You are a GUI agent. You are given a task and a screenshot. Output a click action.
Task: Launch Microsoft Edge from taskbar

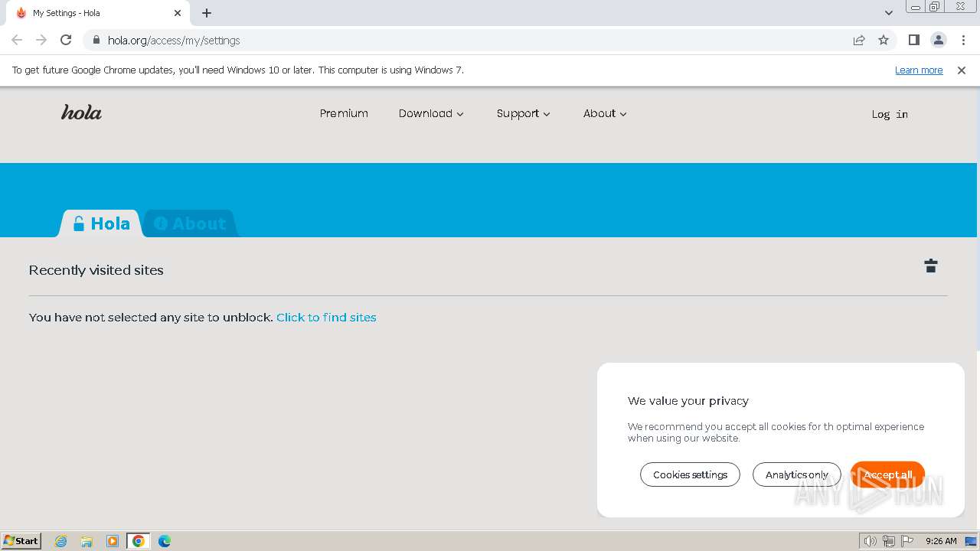click(x=165, y=541)
